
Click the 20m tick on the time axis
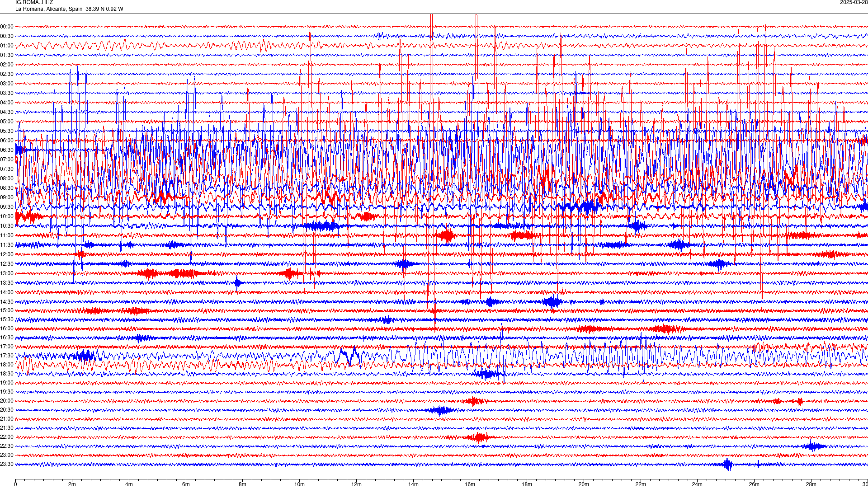[x=584, y=484]
